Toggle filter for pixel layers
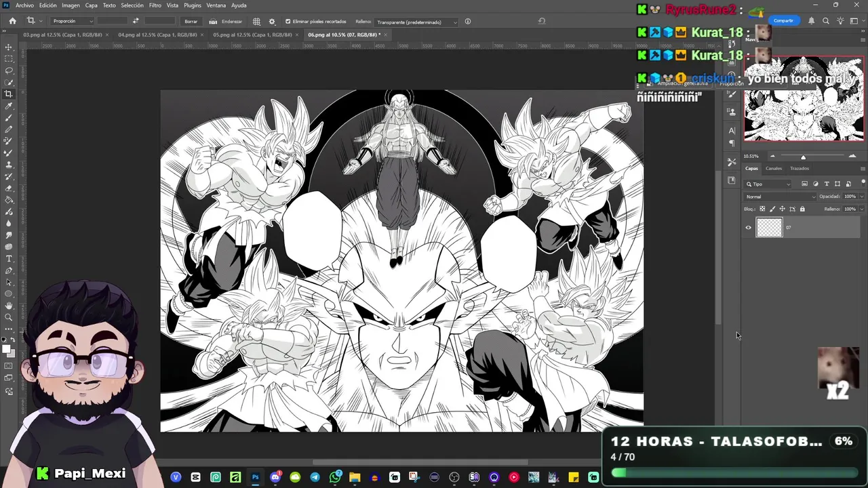The height and width of the screenshot is (488, 868). (x=805, y=184)
